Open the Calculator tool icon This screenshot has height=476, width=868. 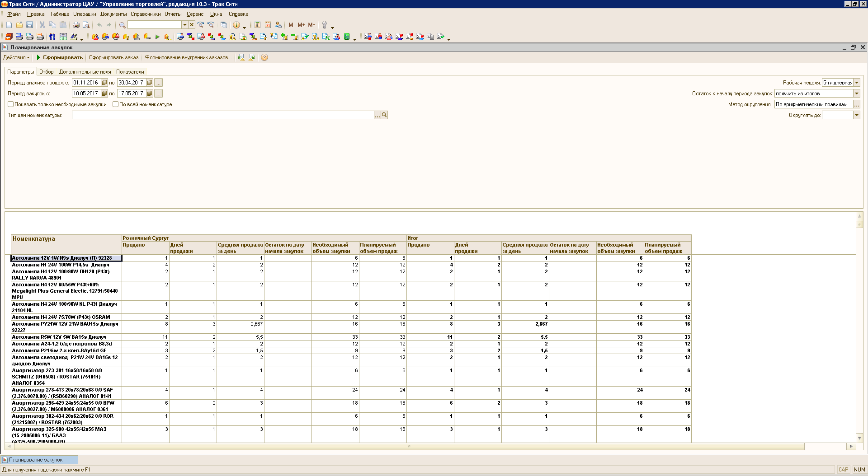pos(258,25)
